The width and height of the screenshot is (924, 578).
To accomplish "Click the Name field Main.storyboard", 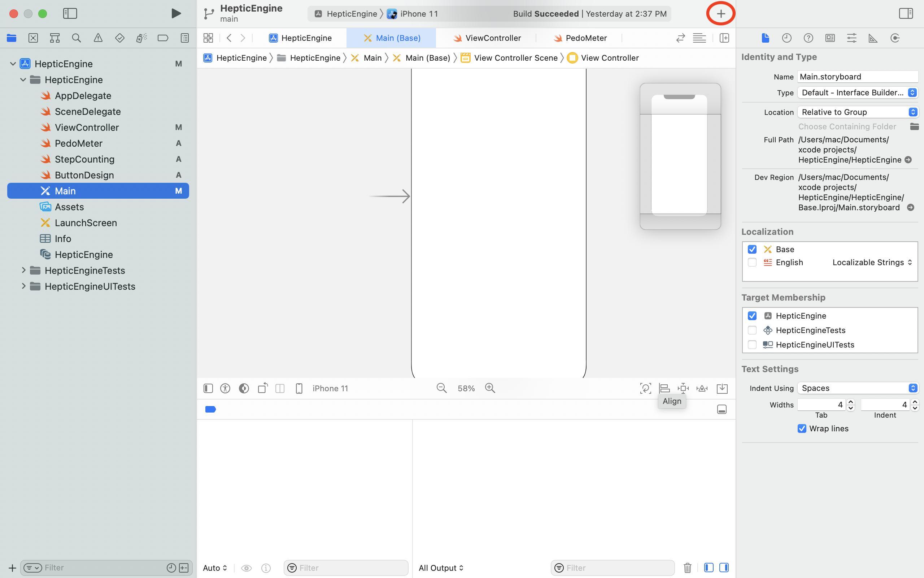I will tap(858, 77).
